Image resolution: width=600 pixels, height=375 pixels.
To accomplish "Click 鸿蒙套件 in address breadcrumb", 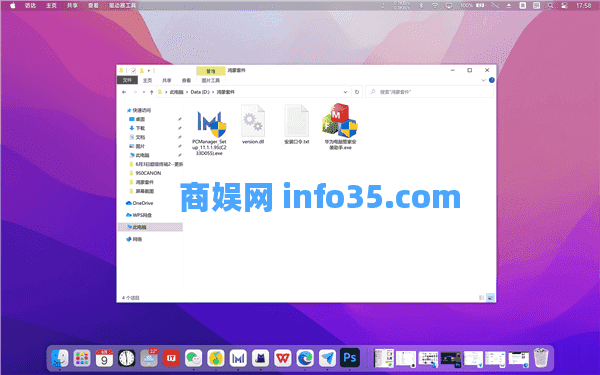I will point(226,92).
